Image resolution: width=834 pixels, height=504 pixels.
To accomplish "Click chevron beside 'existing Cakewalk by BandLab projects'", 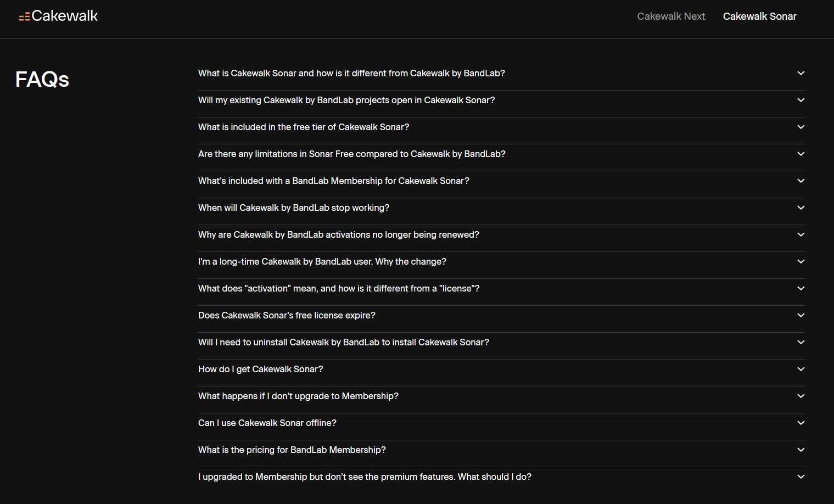I will pos(801,100).
